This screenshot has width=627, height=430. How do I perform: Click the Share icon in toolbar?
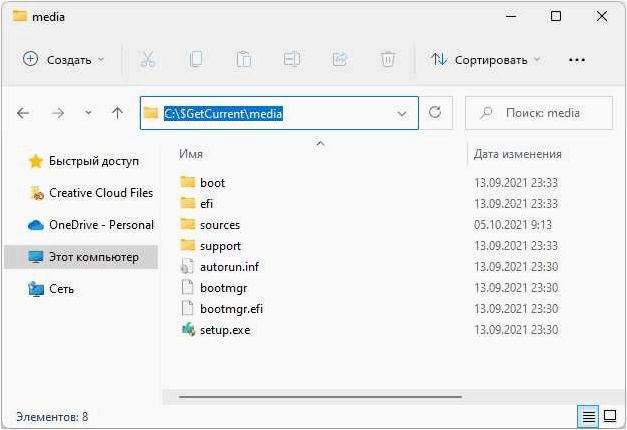tap(340, 60)
